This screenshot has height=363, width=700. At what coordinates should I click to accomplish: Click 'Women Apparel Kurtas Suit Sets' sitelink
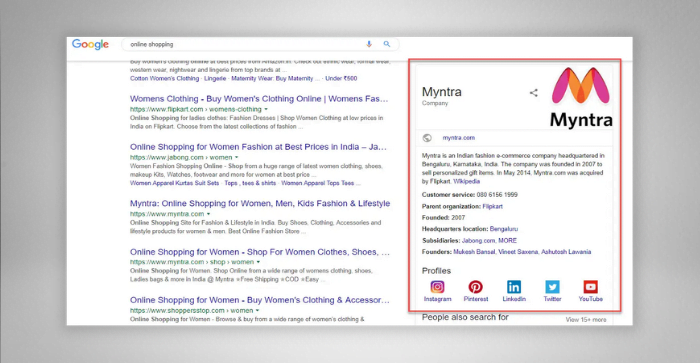click(x=175, y=183)
